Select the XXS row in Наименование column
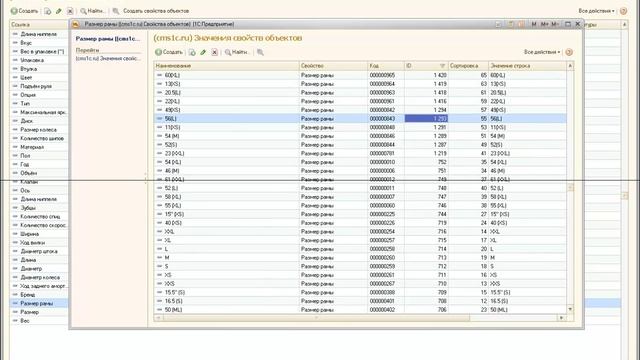The image size is (640, 360). [226, 284]
